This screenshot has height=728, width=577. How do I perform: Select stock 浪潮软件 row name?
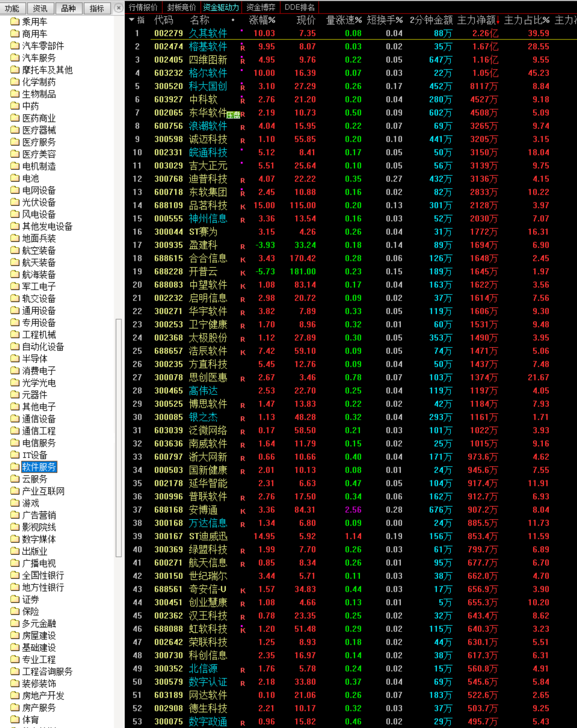[x=208, y=126]
